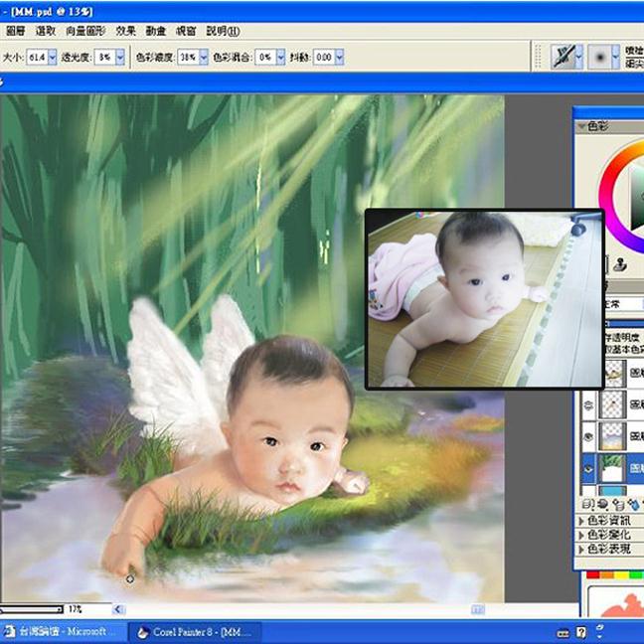Click the help icon in system tray
The width and height of the screenshot is (644, 644).
click(581, 632)
